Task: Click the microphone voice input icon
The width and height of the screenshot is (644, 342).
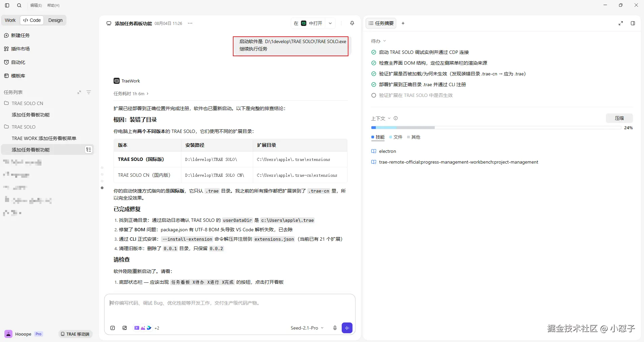Action: (335, 328)
